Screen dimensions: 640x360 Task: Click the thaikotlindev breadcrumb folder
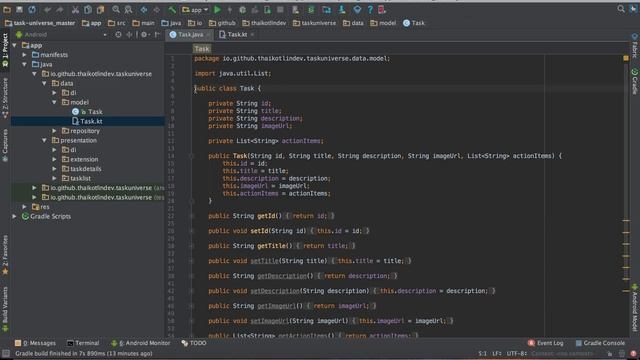[x=264, y=23]
